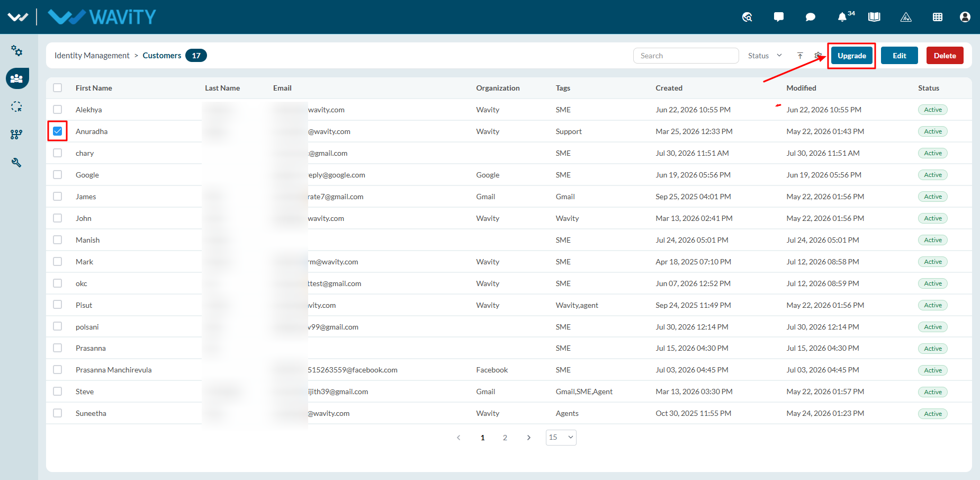Click the red Delete button
The width and height of the screenshot is (980, 480).
pyautogui.click(x=945, y=56)
